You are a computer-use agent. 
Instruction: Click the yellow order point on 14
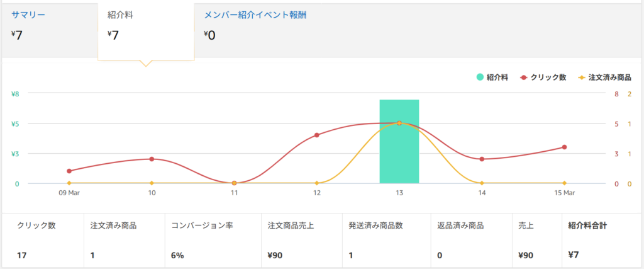482,183
